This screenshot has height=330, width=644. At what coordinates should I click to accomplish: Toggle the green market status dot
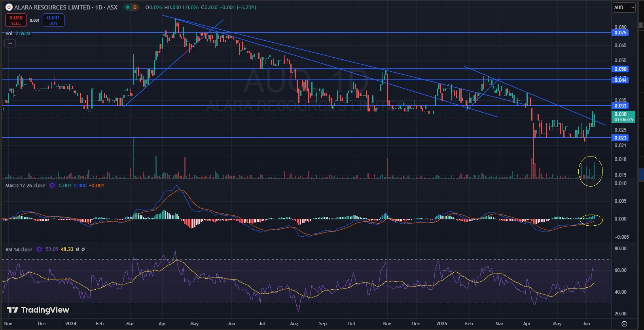(127, 7)
